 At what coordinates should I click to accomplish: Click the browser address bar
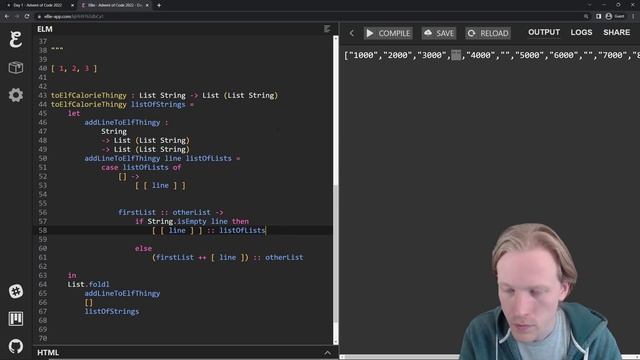click(x=310, y=16)
